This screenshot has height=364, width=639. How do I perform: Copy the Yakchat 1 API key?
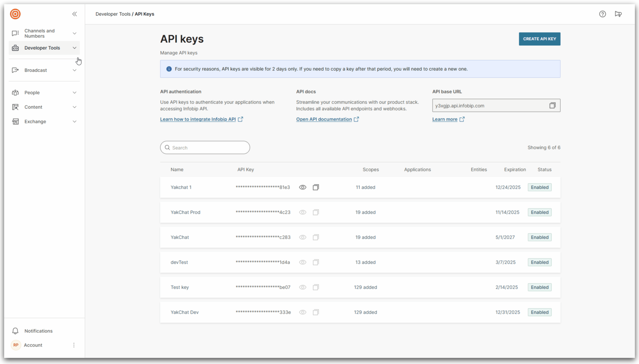coord(316,187)
